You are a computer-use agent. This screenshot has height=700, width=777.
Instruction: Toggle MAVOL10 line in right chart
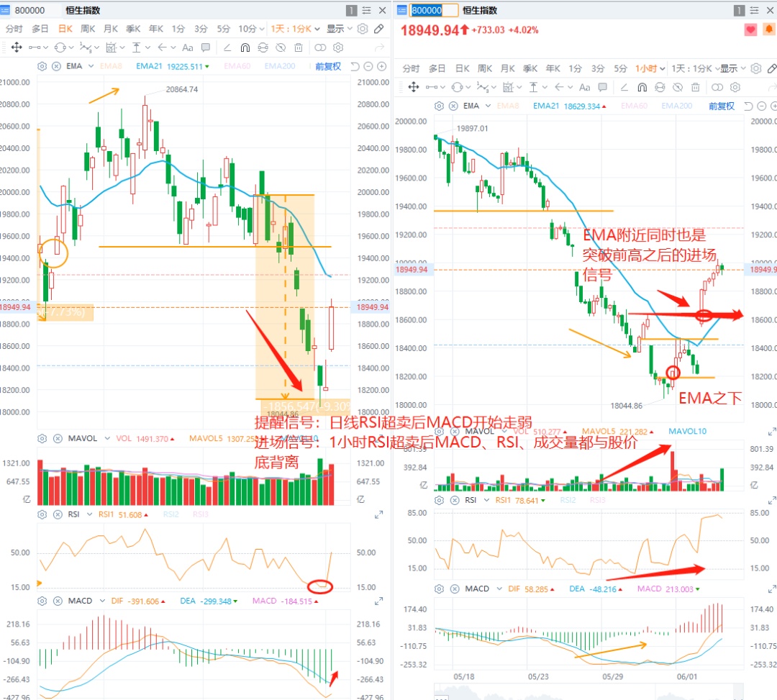687,432
